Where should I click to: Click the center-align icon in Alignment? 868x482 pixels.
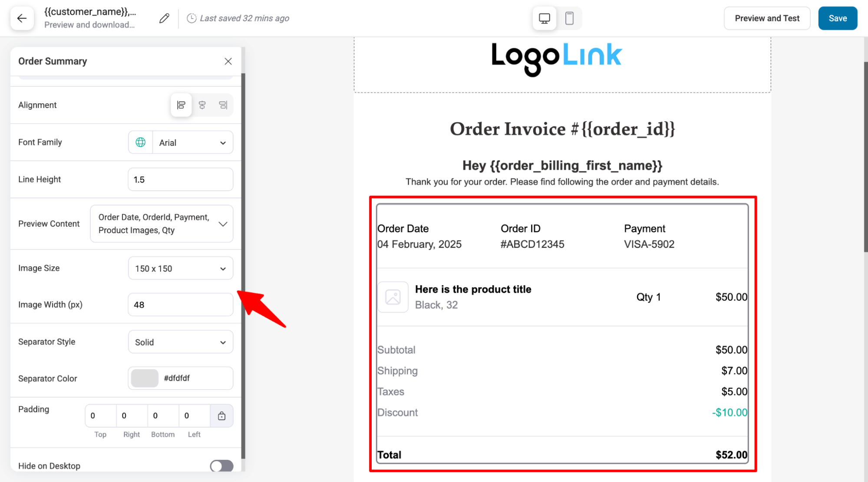pyautogui.click(x=202, y=105)
